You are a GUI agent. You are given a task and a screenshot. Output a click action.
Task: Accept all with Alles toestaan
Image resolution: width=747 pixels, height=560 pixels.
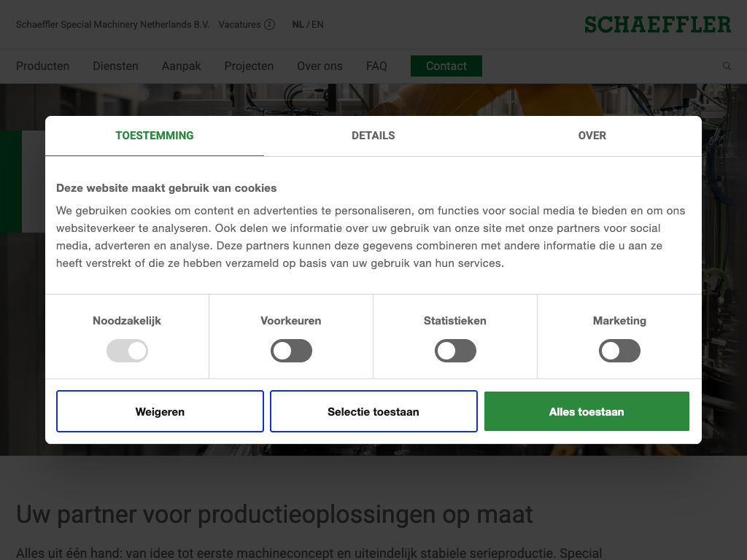pos(587,412)
